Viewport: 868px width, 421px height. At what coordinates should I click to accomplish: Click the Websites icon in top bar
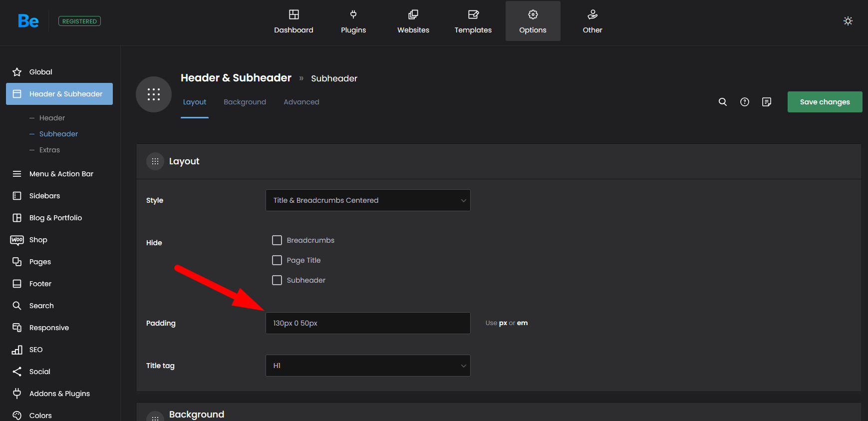point(413,14)
